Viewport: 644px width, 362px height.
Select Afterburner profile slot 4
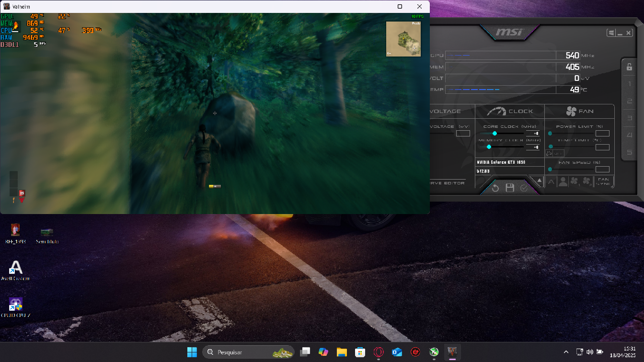[630, 136]
